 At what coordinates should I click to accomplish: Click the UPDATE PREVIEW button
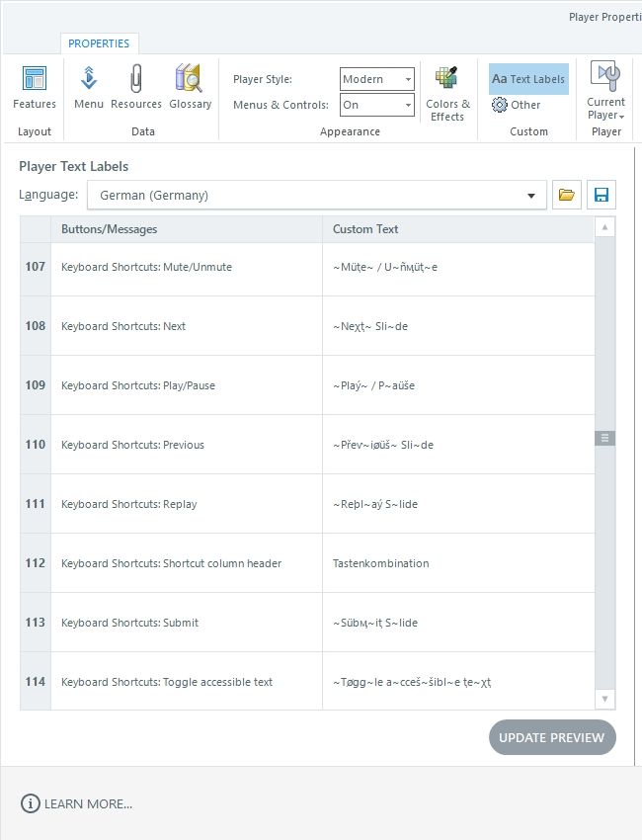[x=552, y=737]
